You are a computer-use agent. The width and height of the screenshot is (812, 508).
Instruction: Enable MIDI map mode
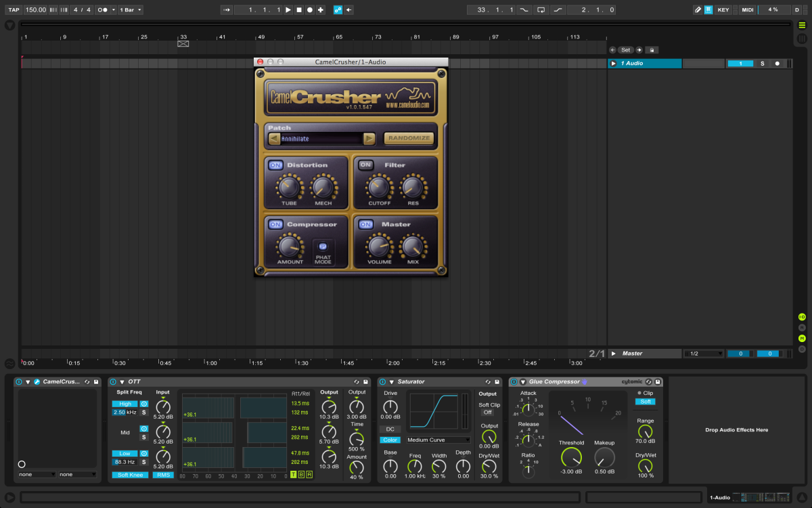tap(747, 10)
